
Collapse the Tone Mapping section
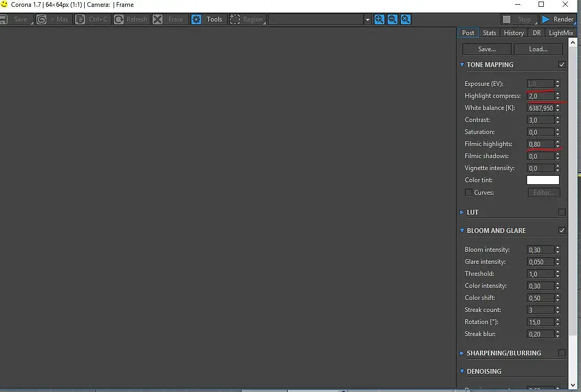point(462,64)
